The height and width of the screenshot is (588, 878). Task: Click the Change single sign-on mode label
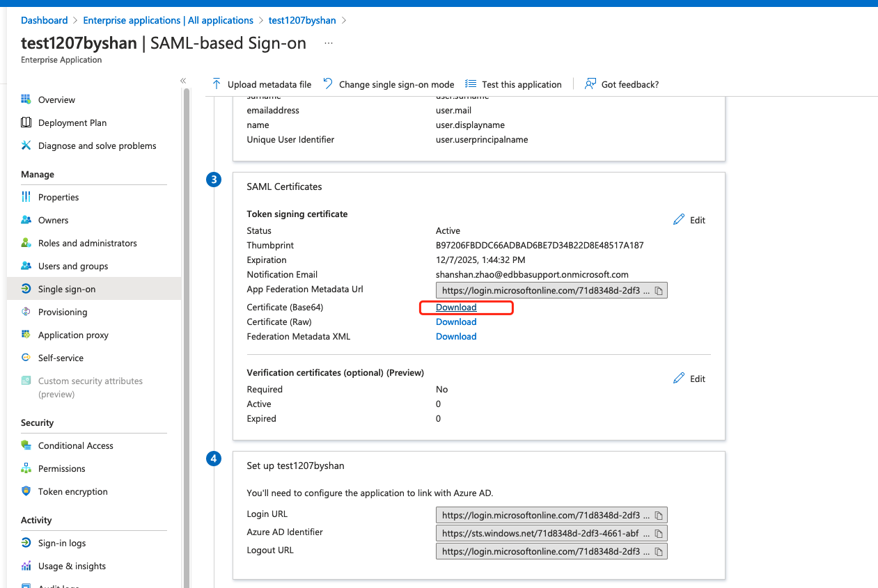[396, 84]
